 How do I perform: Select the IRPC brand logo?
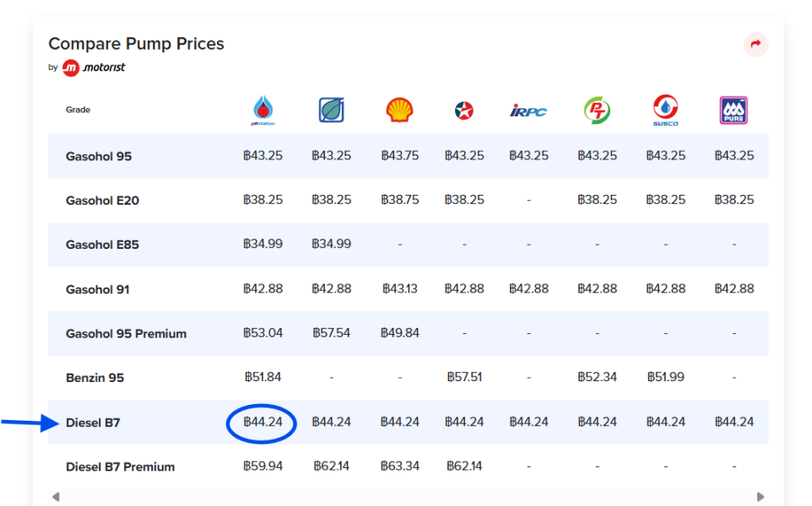point(528,110)
